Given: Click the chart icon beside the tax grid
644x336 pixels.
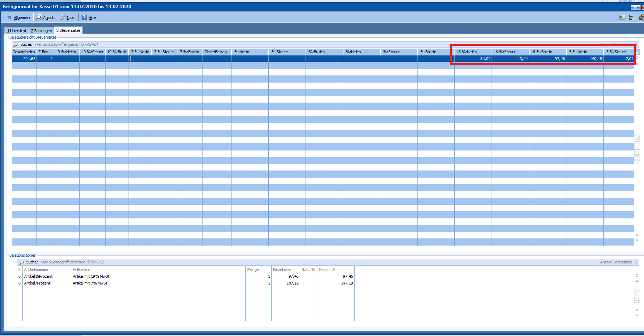Looking at the screenshot, I should (x=637, y=138).
